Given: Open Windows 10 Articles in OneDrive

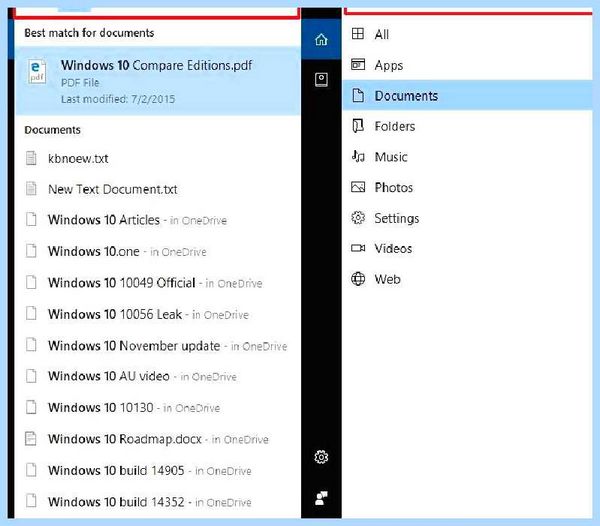Looking at the screenshot, I should click(158, 220).
